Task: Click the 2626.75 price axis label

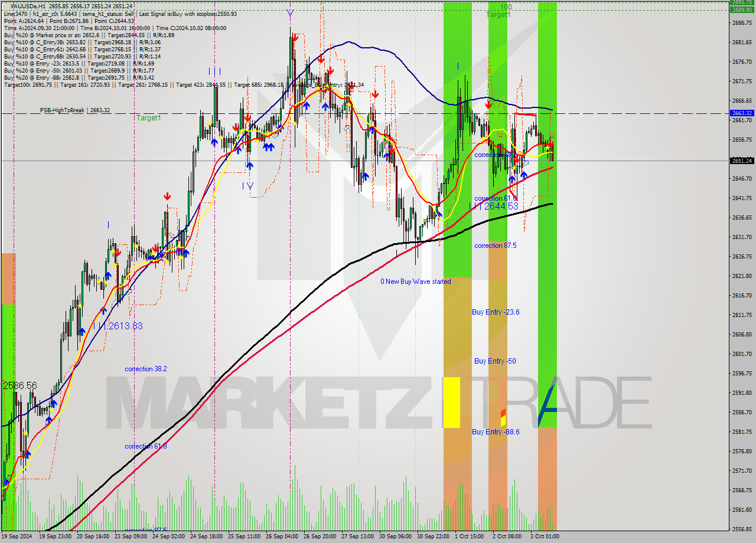Action: coord(741,256)
